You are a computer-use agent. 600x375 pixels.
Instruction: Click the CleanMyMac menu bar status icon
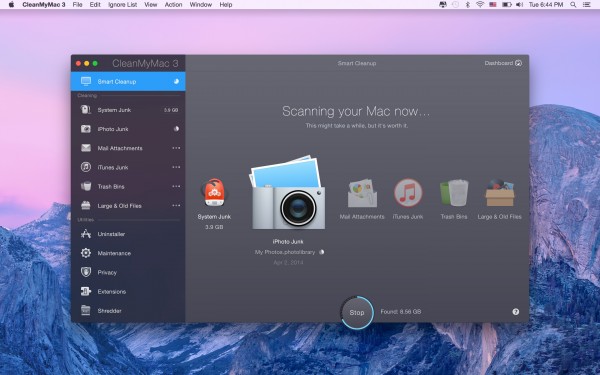(443, 5)
